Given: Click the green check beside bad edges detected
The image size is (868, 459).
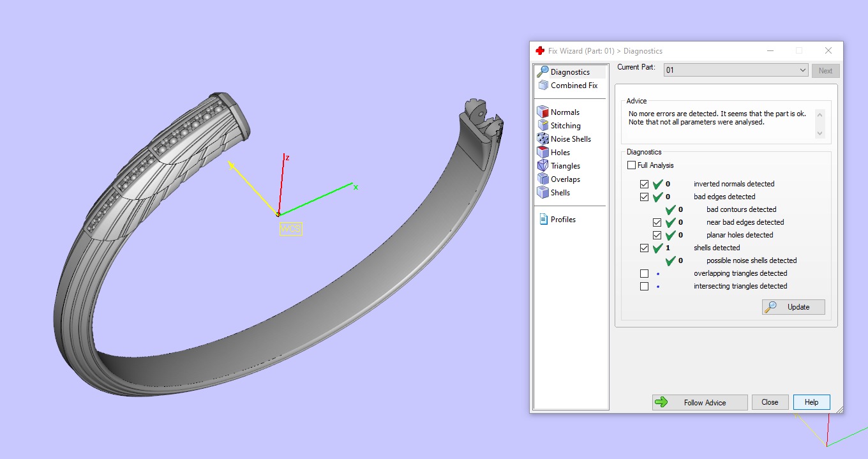Looking at the screenshot, I should coord(657,197).
